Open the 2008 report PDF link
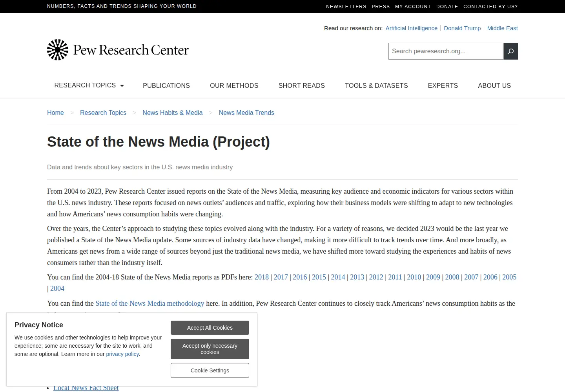 452,277
